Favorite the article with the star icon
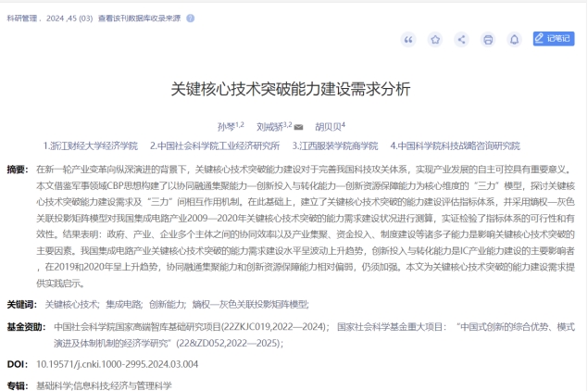 pos(435,39)
